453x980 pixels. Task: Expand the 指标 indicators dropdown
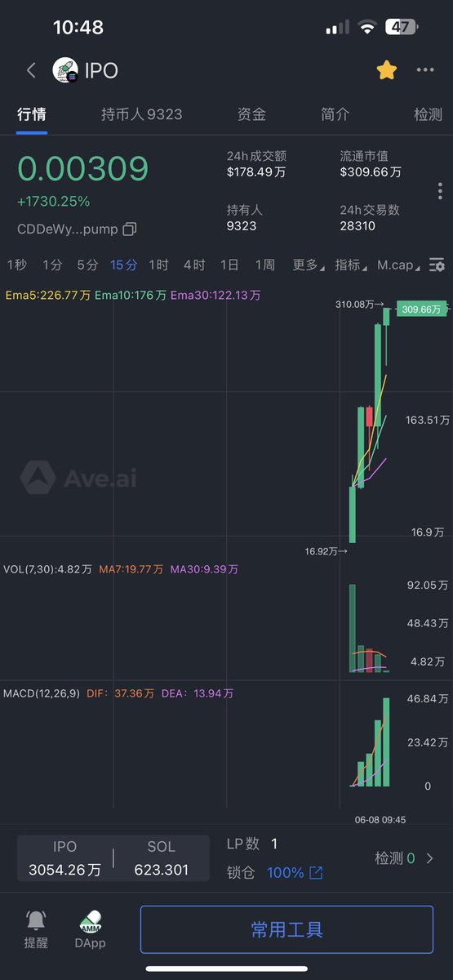pyautogui.click(x=351, y=265)
